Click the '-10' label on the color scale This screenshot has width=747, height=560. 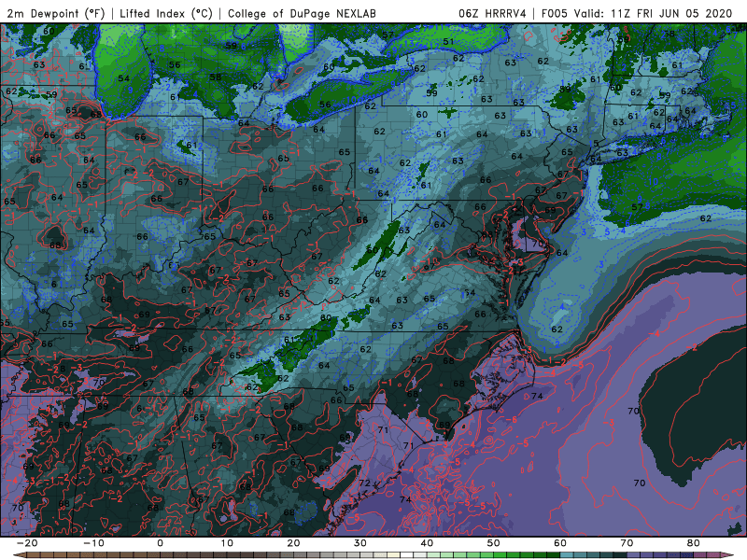click(x=93, y=543)
